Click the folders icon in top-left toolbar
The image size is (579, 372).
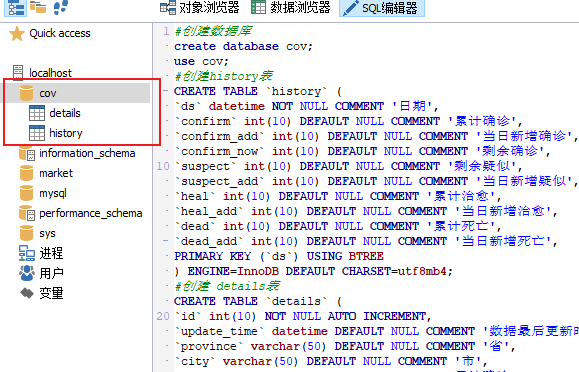(38, 7)
